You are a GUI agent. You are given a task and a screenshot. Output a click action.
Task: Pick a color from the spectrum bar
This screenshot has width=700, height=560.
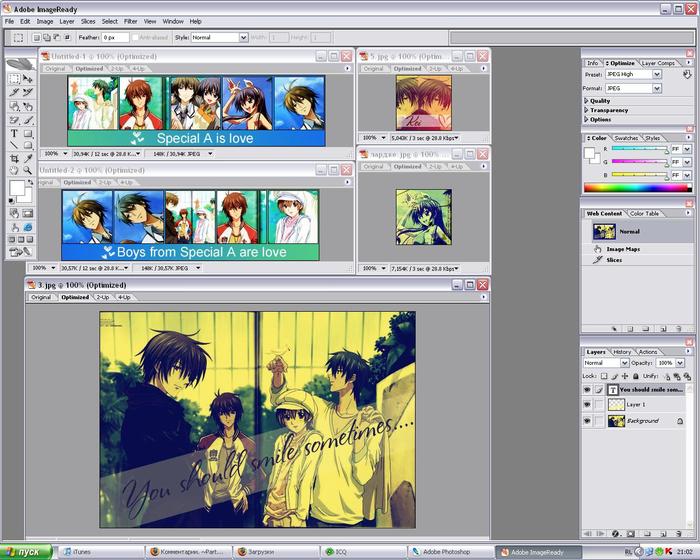(x=638, y=188)
